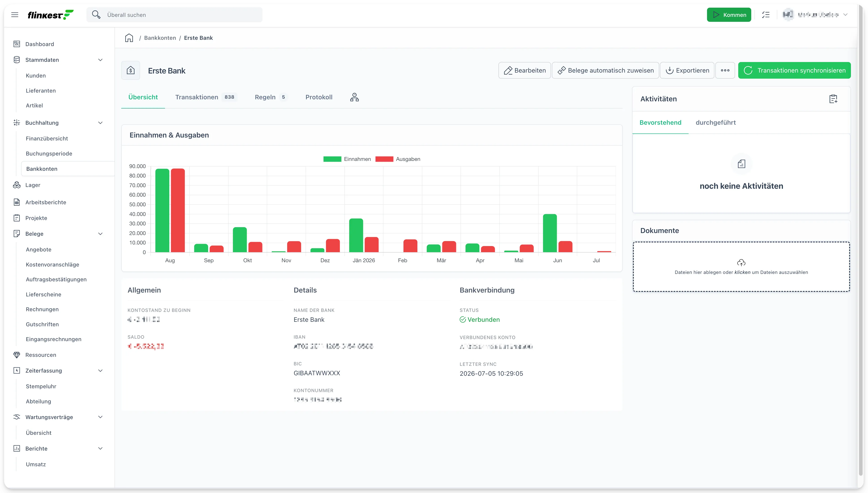This screenshot has height=493, width=868.
Task: Click the green Einnahmen bar for Jun
Action: tap(550, 233)
